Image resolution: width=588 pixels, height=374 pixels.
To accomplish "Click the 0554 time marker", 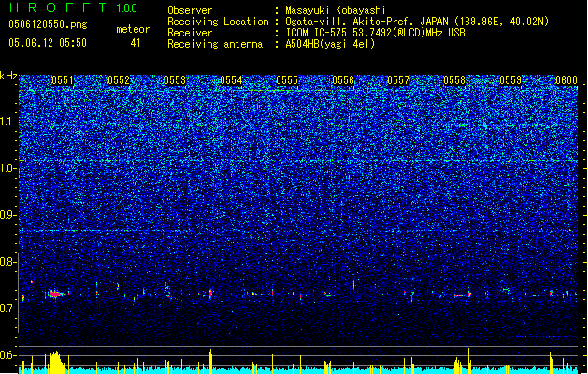I will (x=231, y=80).
